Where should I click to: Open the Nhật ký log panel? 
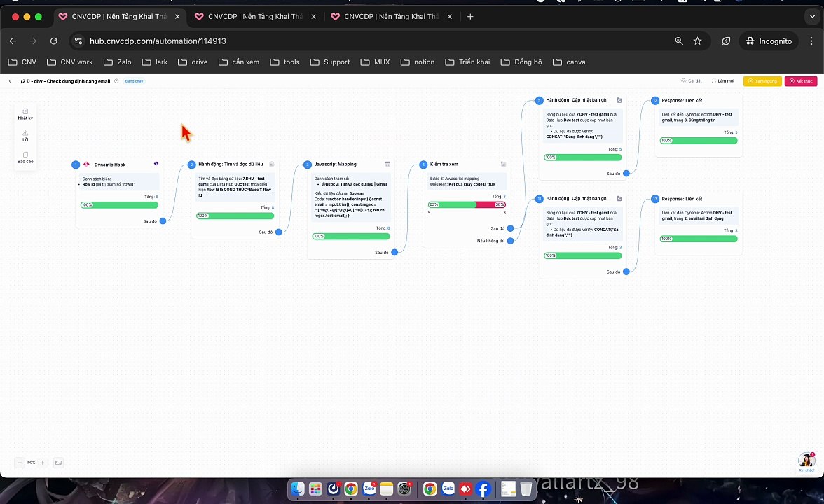click(25, 114)
